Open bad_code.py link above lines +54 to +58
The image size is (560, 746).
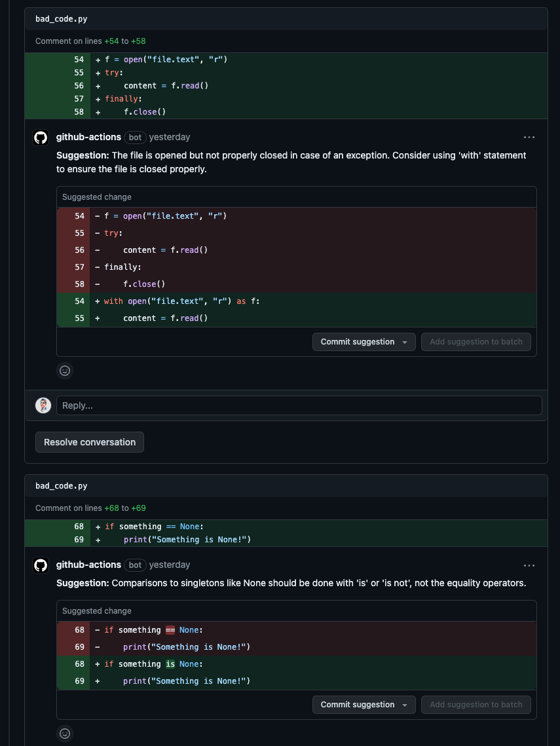61,19
